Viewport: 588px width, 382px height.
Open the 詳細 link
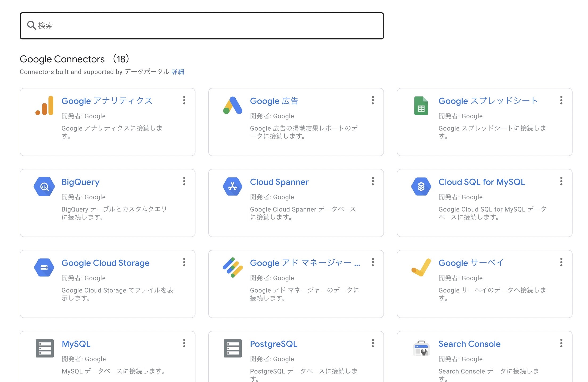(x=178, y=72)
